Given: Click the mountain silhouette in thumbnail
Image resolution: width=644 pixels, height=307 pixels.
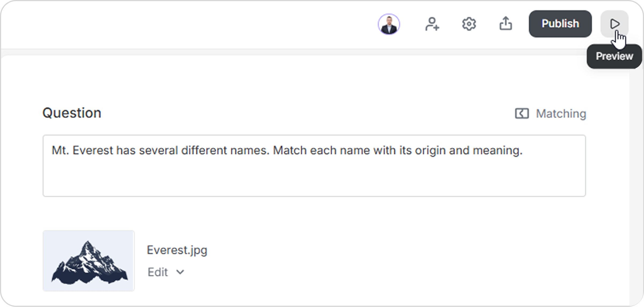Looking at the screenshot, I should (89, 263).
